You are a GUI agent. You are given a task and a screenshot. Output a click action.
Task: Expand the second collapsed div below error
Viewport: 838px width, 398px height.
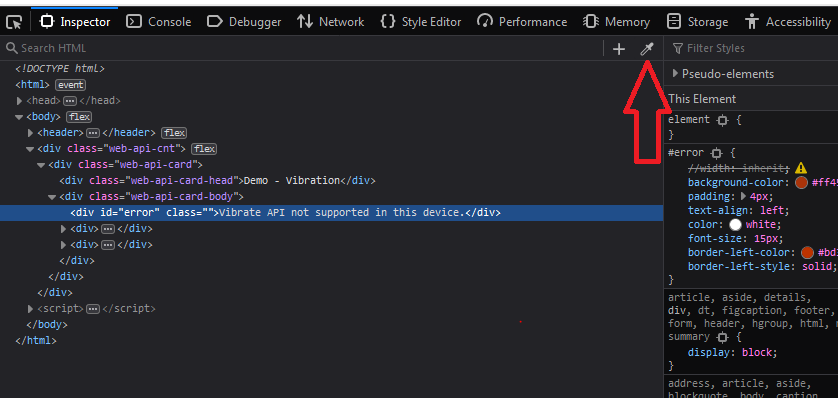64,245
